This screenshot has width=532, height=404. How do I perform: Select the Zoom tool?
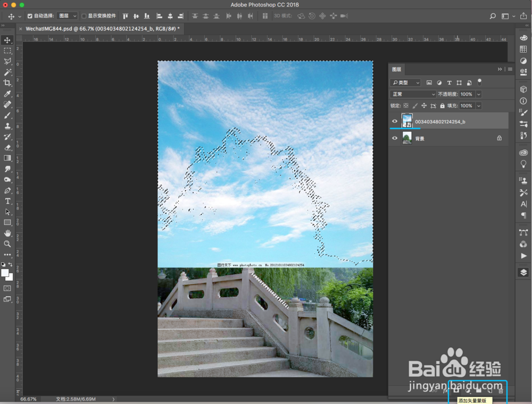point(7,244)
